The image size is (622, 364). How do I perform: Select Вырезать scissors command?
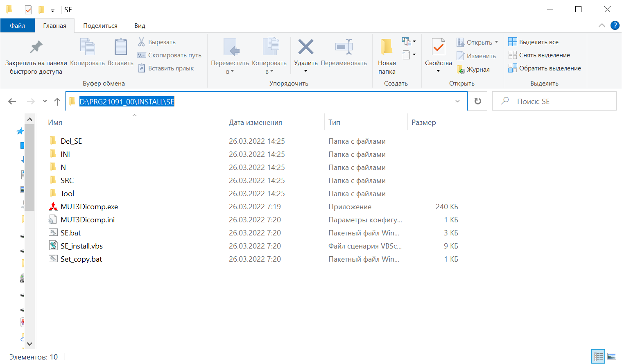tap(157, 42)
